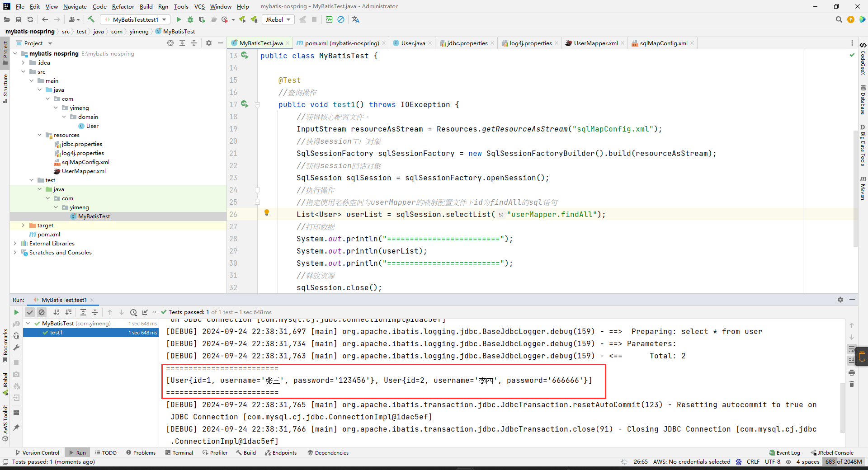Collapse the src folder in the project tree

pyautogui.click(x=24, y=71)
